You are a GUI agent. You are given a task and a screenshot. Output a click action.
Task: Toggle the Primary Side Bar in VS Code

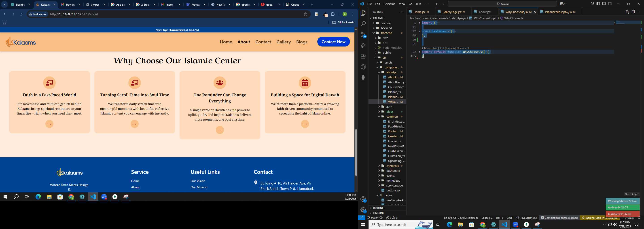(x=598, y=4)
